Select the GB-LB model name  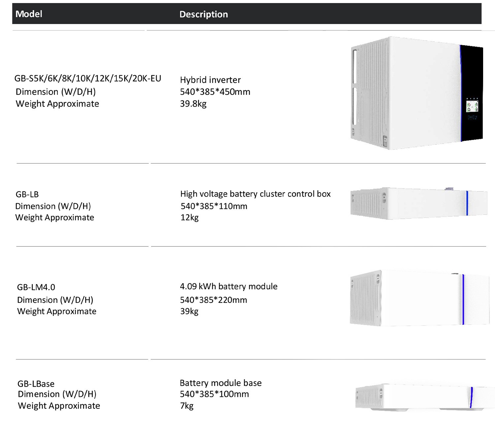click(27, 194)
